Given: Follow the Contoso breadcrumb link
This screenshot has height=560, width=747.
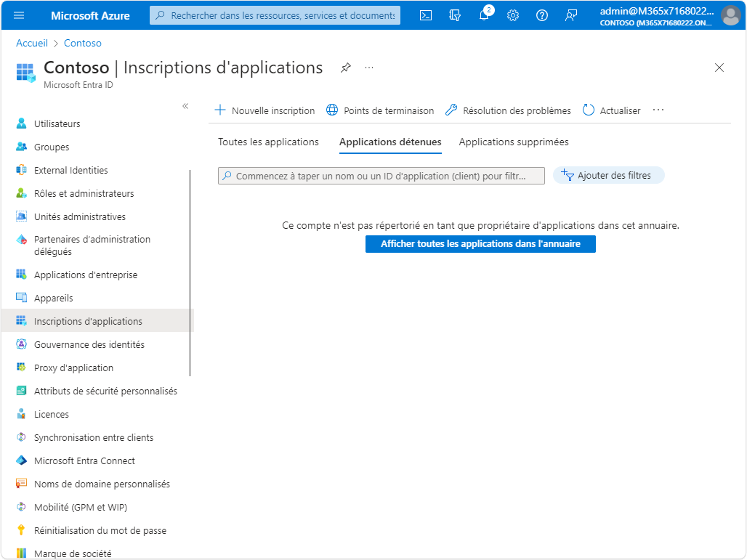Looking at the screenshot, I should click(82, 43).
